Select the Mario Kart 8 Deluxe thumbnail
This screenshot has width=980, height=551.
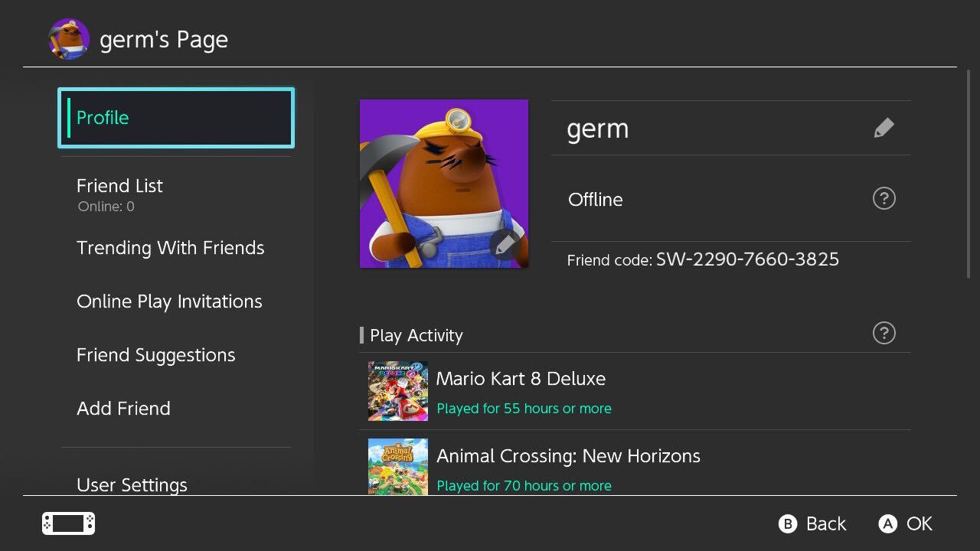398,391
